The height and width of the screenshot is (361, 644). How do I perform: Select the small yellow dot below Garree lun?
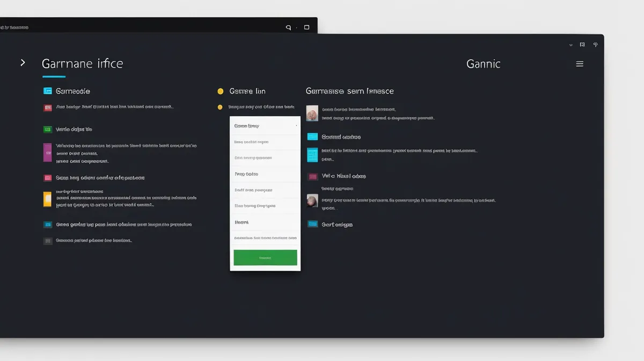[x=220, y=107]
